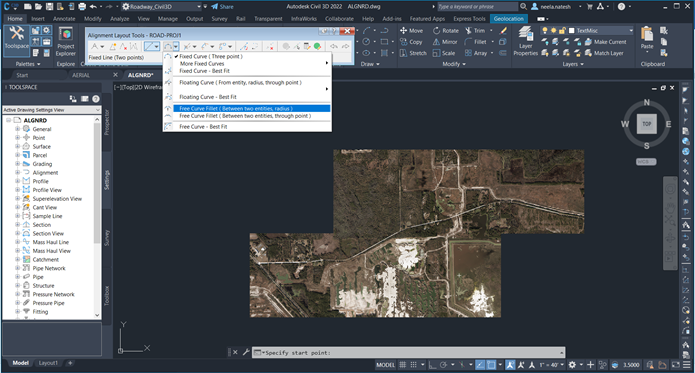Viewport: 695px width, 373px height.
Task: Open the Annotate ribbon tab
Action: point(64,19)
